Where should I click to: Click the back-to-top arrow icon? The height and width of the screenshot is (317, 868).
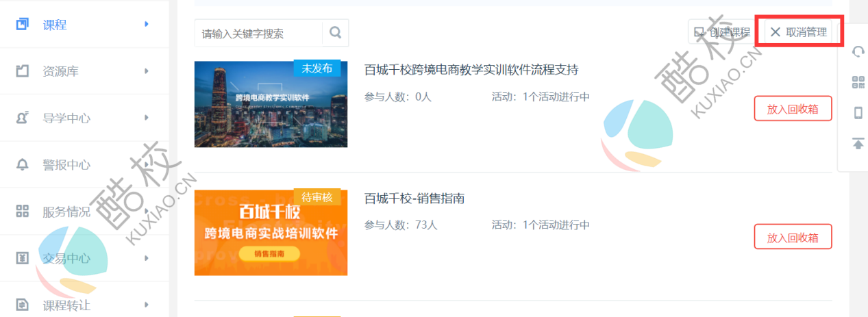tap(857, 143)
